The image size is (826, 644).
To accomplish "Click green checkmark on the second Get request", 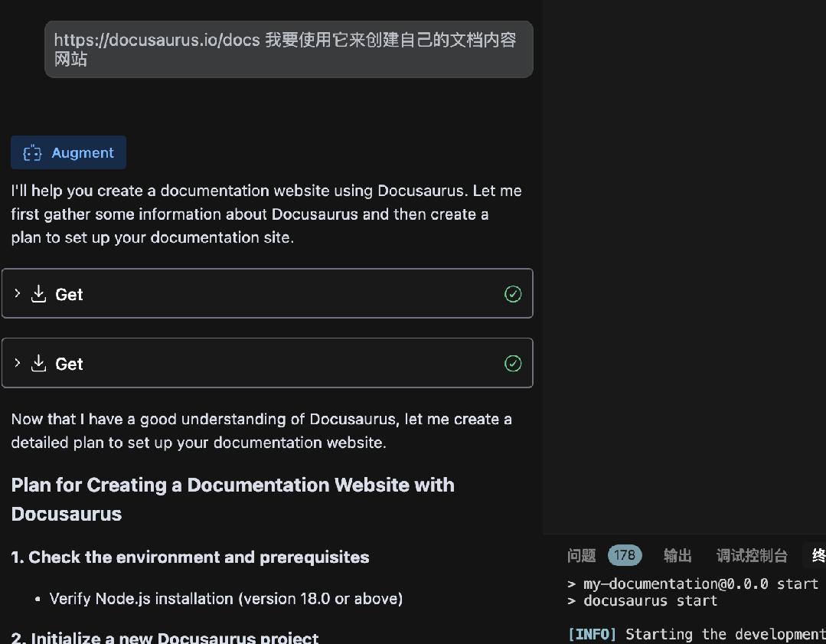I will click(513, 363).
